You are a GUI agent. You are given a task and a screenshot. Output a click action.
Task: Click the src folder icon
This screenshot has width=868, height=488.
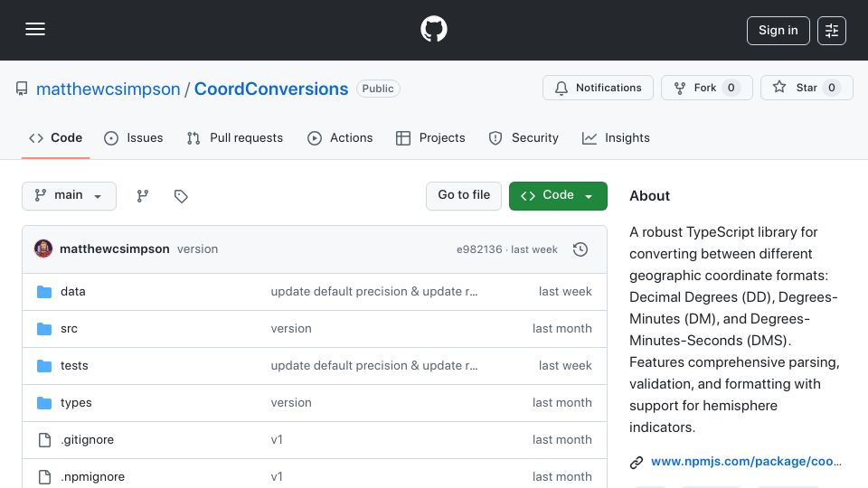[x=44, y=329]
